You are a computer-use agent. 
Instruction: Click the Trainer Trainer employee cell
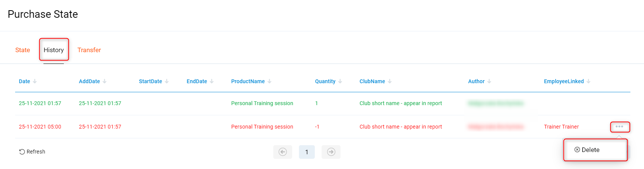(x=561, y=127)
